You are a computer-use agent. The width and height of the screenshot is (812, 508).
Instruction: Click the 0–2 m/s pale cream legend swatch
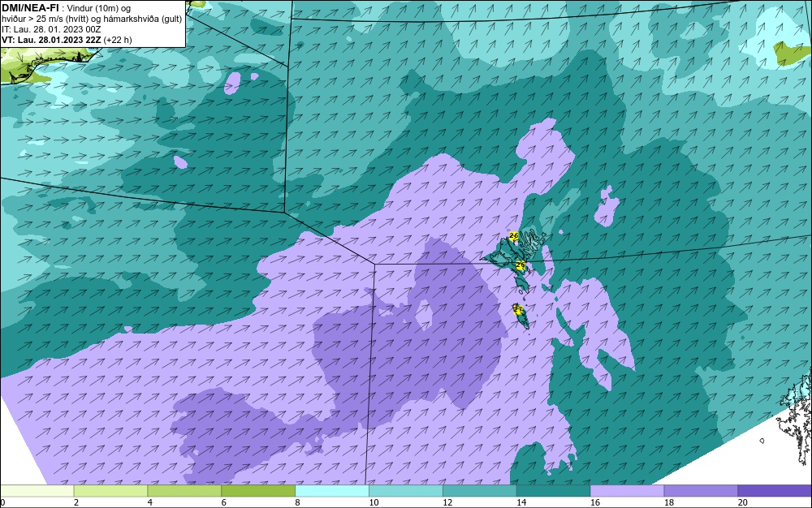coord(37,491)
